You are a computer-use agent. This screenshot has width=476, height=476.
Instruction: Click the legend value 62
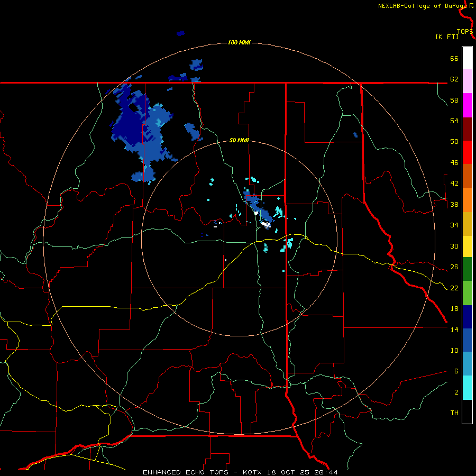point(454,79)
